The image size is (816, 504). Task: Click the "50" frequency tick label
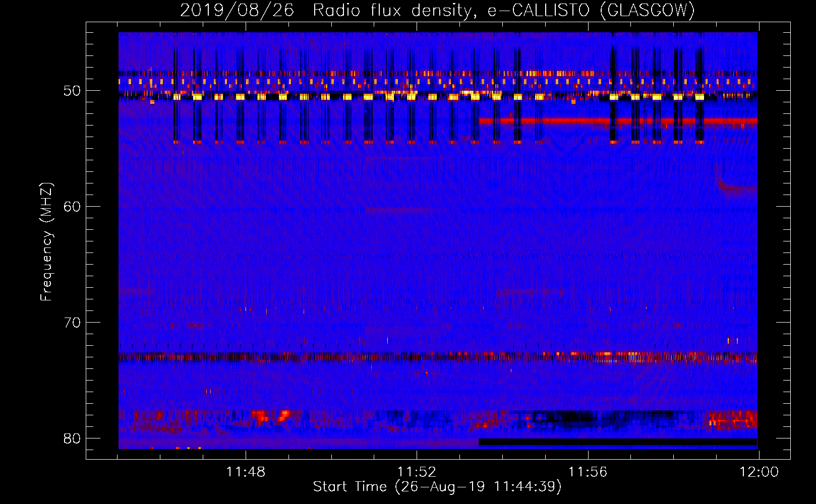[72, 91]
